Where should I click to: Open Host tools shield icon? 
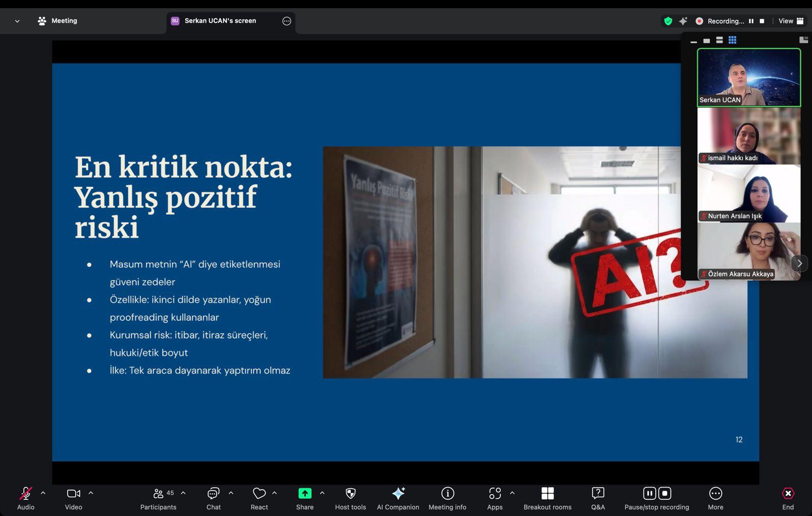coord(350,494)
